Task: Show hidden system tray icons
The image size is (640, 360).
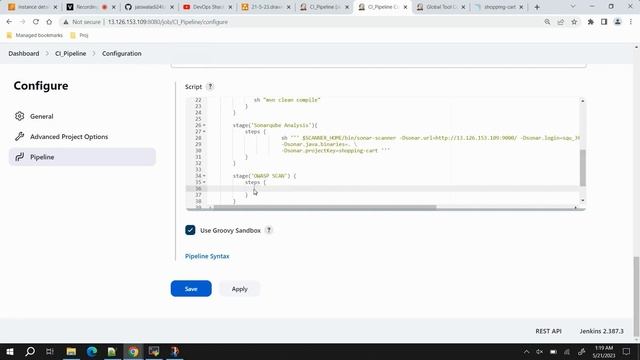Action: coord(527,352)
